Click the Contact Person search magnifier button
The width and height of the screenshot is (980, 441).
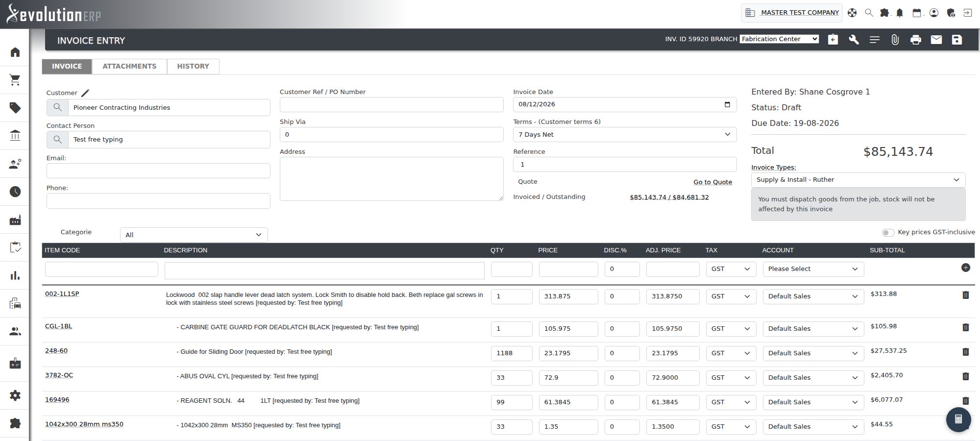pyautogui.click(x=57, y=140)
